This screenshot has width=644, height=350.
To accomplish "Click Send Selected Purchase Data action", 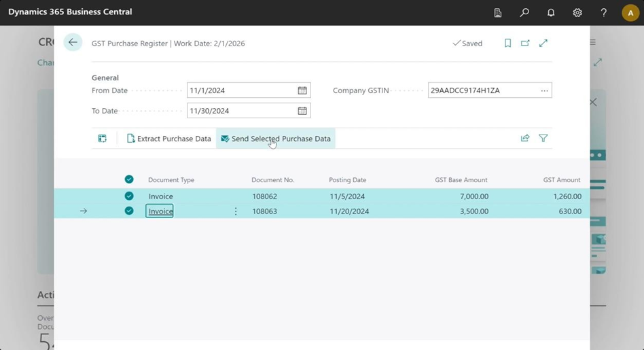I will [276, 139].
